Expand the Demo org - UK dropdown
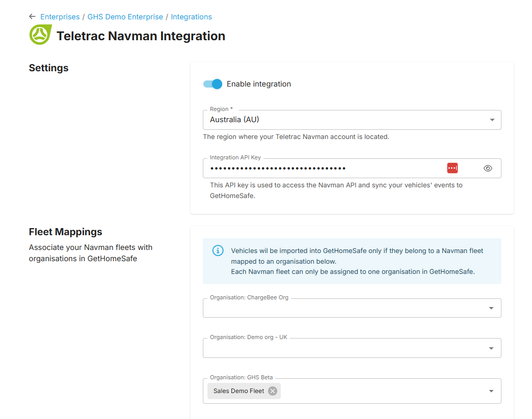Viewport: 532px width, 419px height. click(x=491, y=348)
